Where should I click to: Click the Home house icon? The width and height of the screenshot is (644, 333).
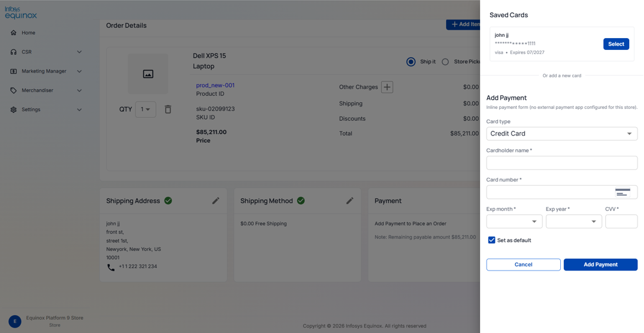(x=14, y=33)
